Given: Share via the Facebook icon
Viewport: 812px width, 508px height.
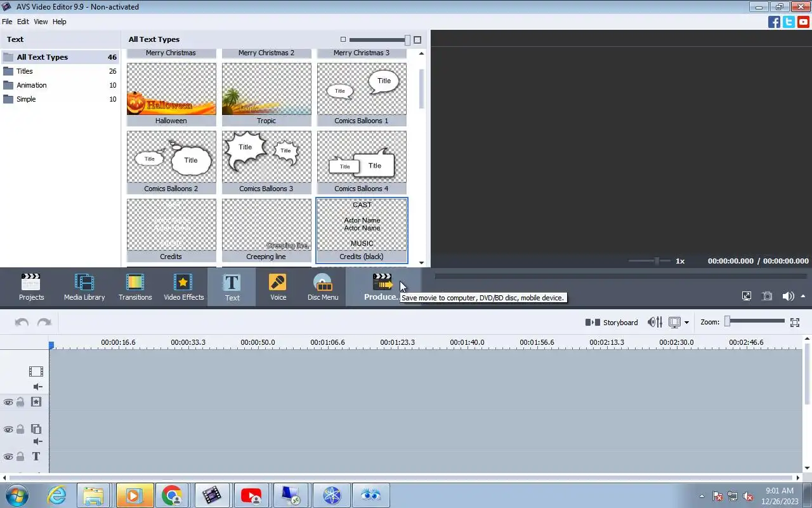Looking at the screenshot, I should tap(774, 22).
